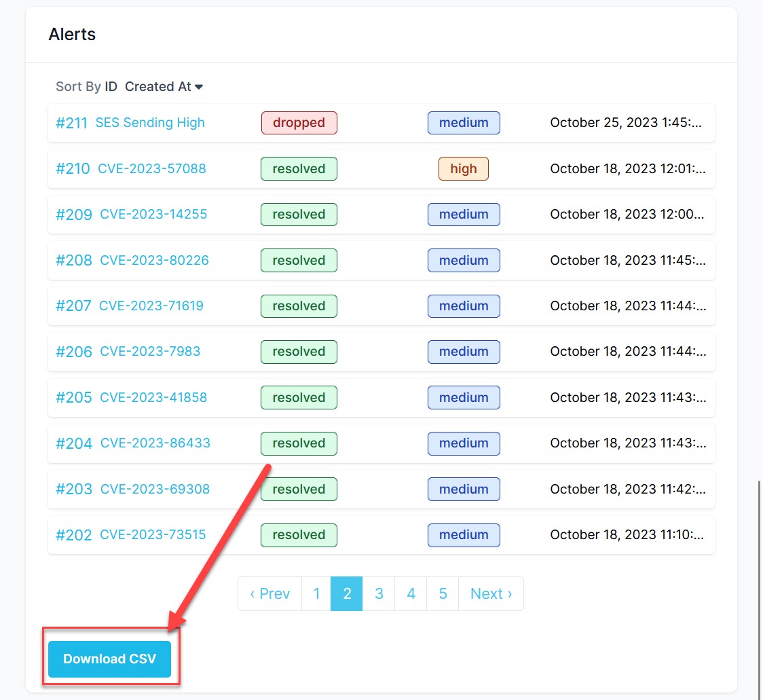Open the Created At sort dropdown
The image size is (763, 700).
click(x=164, y=86)
